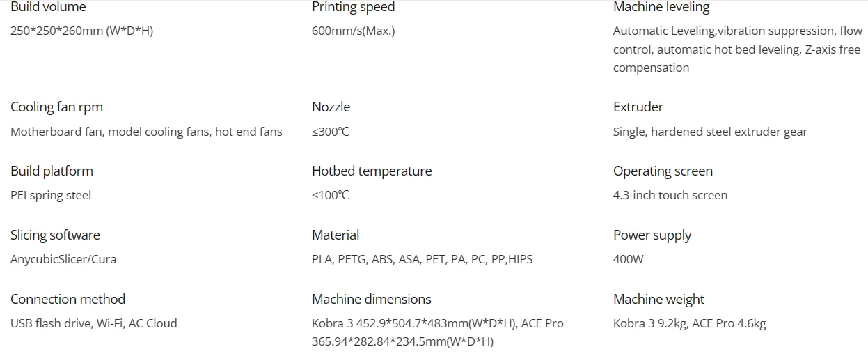
Task: Click the Printing speed heading
Action: click(x=353, y=8)
